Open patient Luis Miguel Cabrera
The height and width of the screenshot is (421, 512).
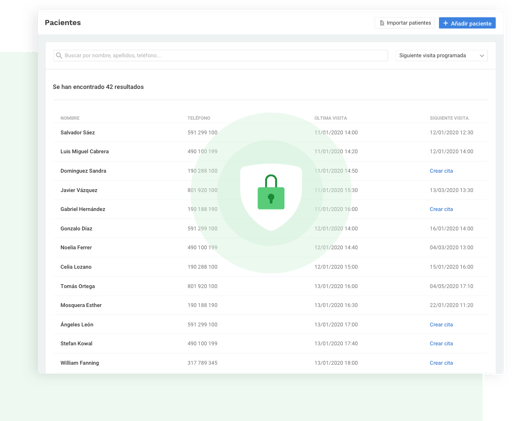[84, 152]
